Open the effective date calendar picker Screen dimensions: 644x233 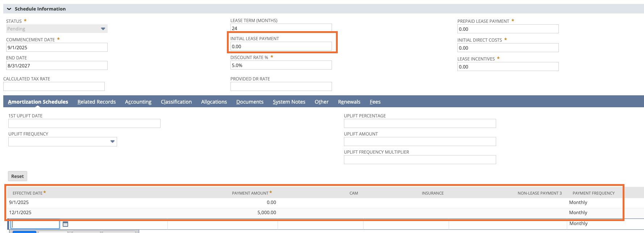(65, 224)
